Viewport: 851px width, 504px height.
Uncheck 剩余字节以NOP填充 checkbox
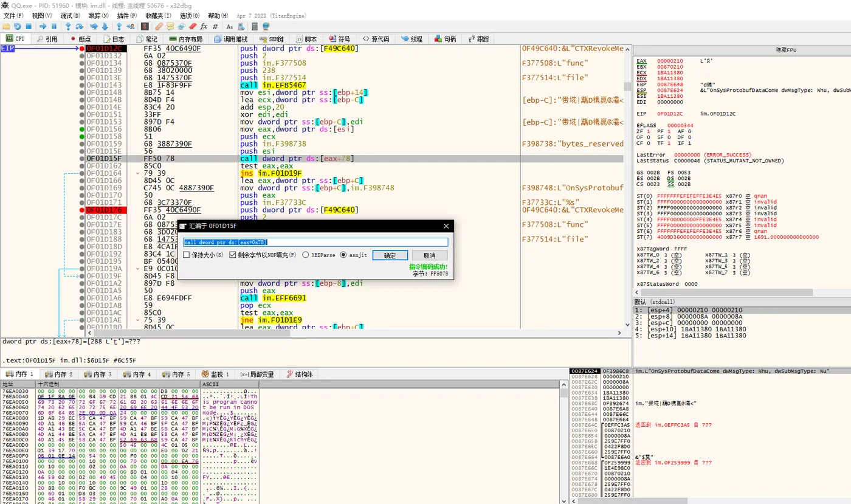(x=233, y=255)
